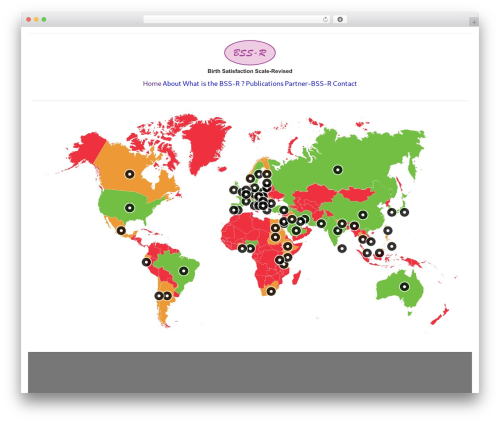Select the map marker on Canada

130,174
